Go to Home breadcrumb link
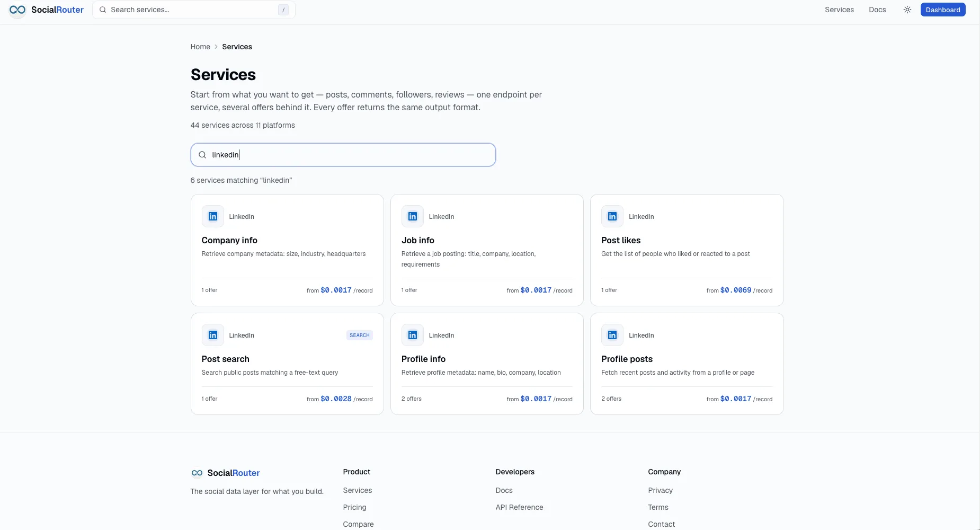 click(200, 47)
